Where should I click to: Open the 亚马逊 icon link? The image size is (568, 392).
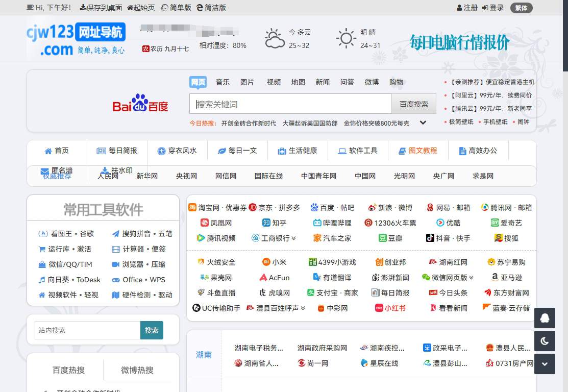point(495,278)
